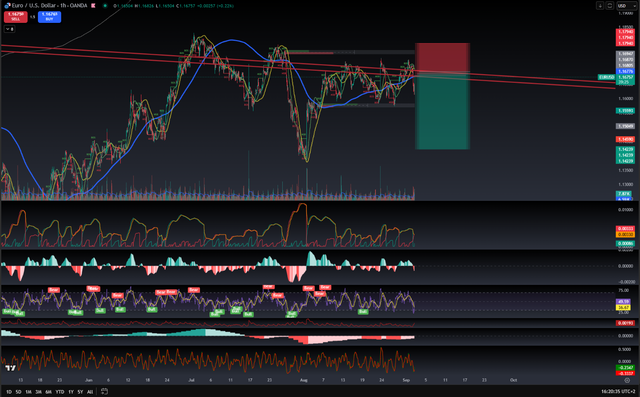Image resolution: width=640 pixels, height=397 pixels.
Task: Click the Oct date label on time axis
Action: [x=513, y=380]
